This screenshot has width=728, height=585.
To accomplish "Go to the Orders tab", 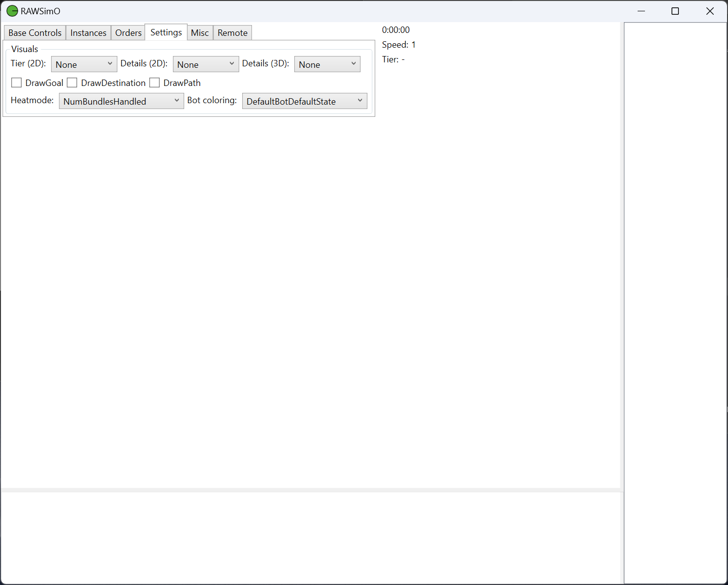I will click(128, 33).
